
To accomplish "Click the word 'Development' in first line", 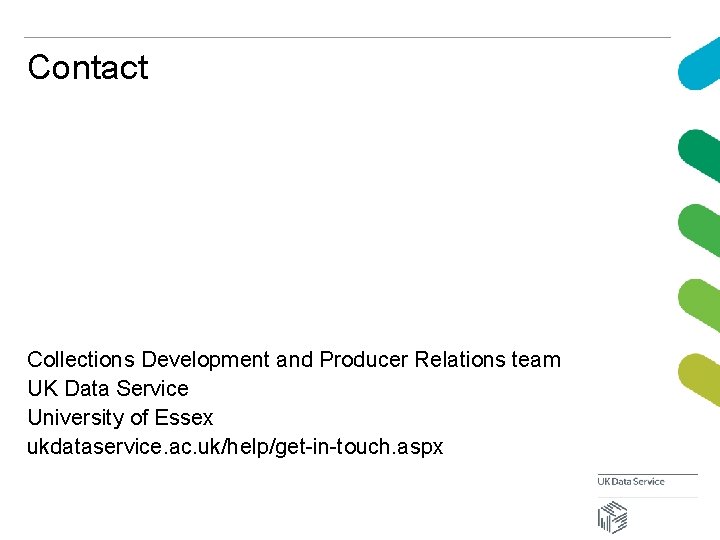I will tap(205, 359).
